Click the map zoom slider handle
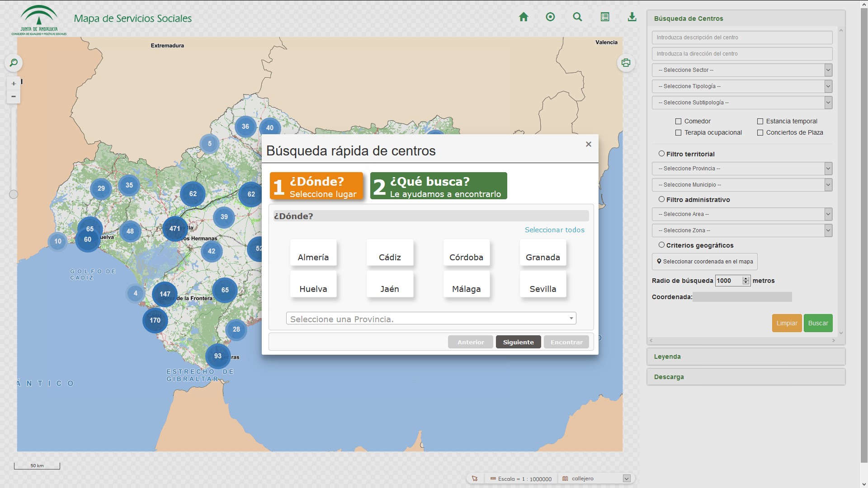 coord(14,194)
